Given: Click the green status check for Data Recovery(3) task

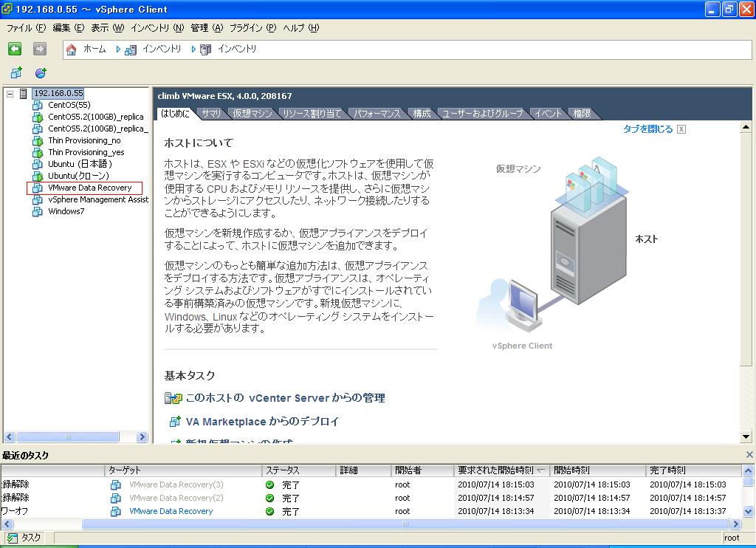Looking at the screenshot, I should pyautogui.click(x=270, y=484).
